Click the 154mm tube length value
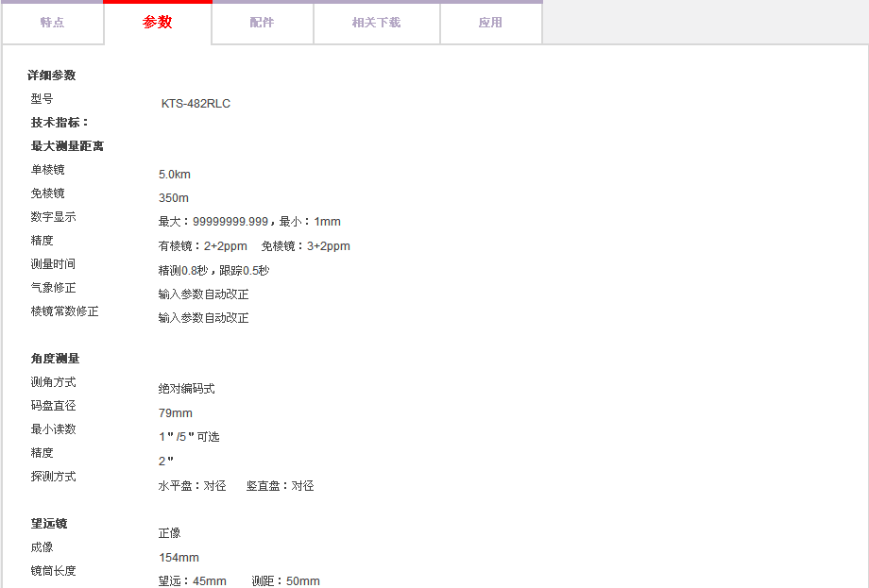Viewport: 869px width, 588px height. pos(179,558)
